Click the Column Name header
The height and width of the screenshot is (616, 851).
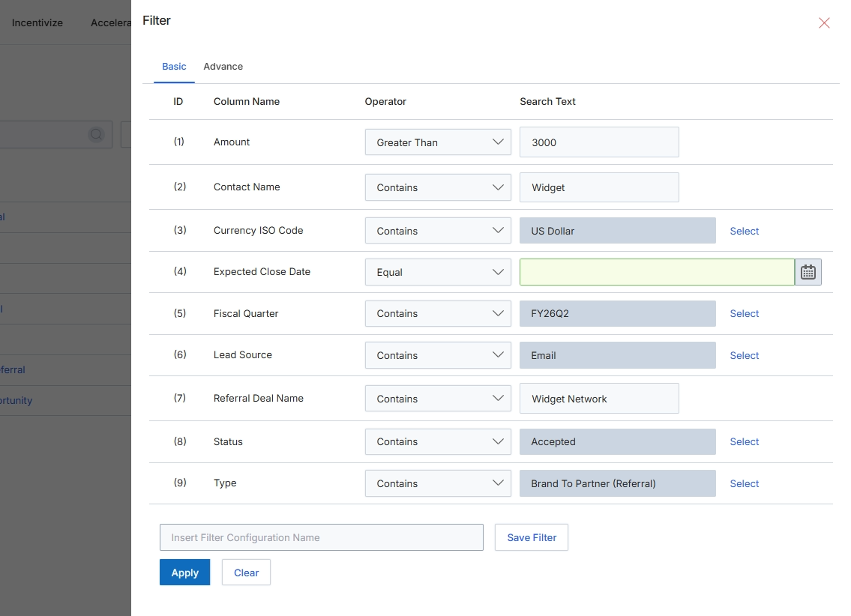[247, 101]
